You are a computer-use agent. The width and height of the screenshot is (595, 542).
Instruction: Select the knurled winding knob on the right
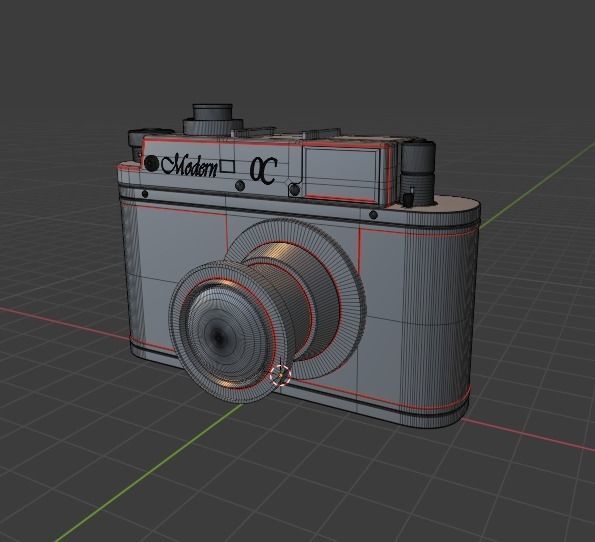[417, 173]
